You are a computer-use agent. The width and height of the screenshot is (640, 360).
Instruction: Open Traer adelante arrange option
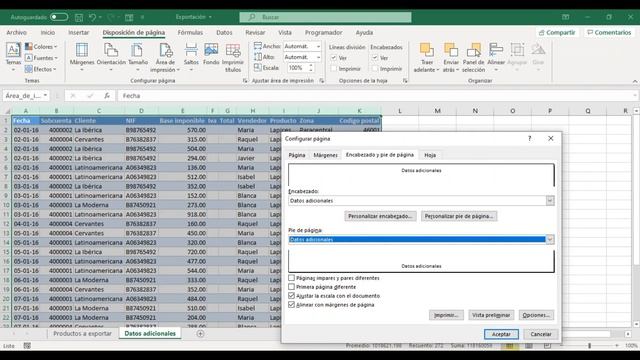[426, 57]
